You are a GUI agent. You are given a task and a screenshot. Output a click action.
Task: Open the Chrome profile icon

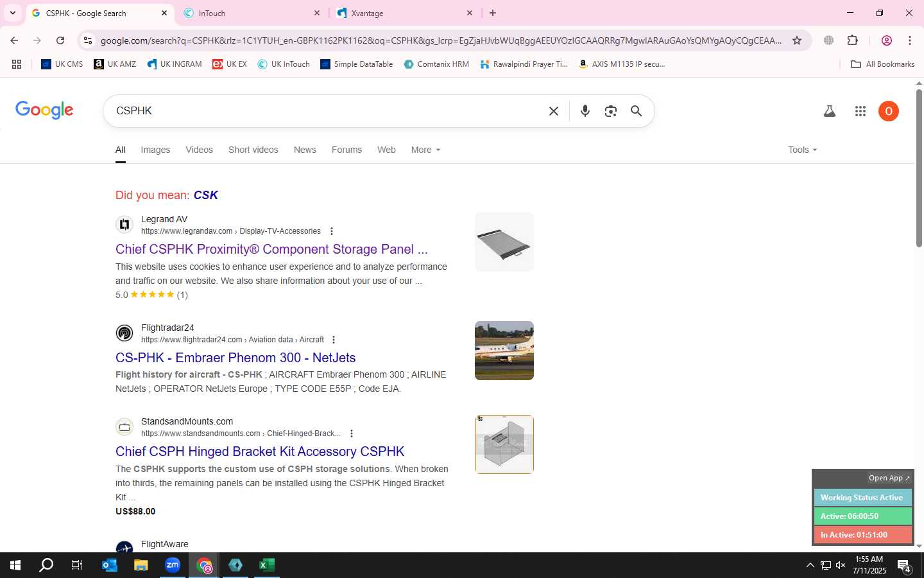pyautogui.click(x=887, y=40)
